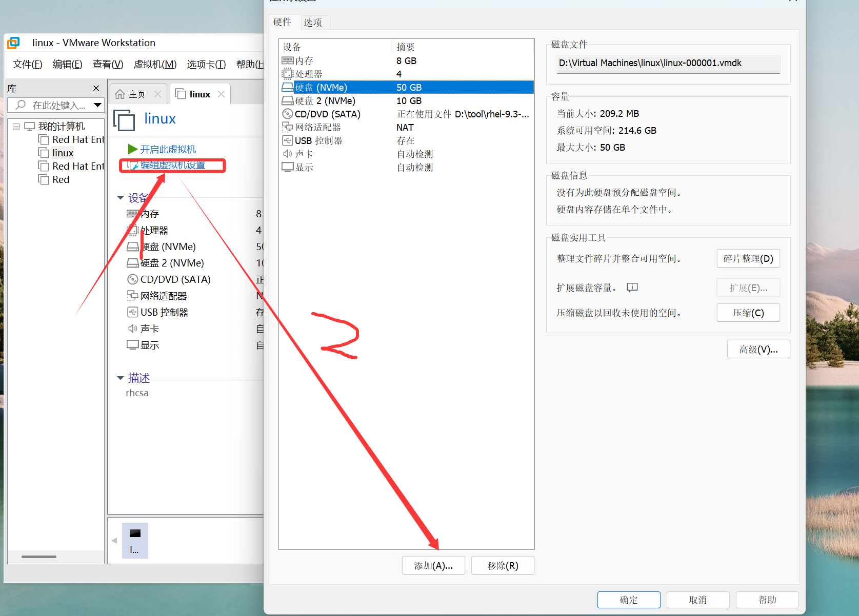Viewport: 859px width, 616px height.
Task: Select the 硬件 tab in settings dialog
Action: [282, 22]
